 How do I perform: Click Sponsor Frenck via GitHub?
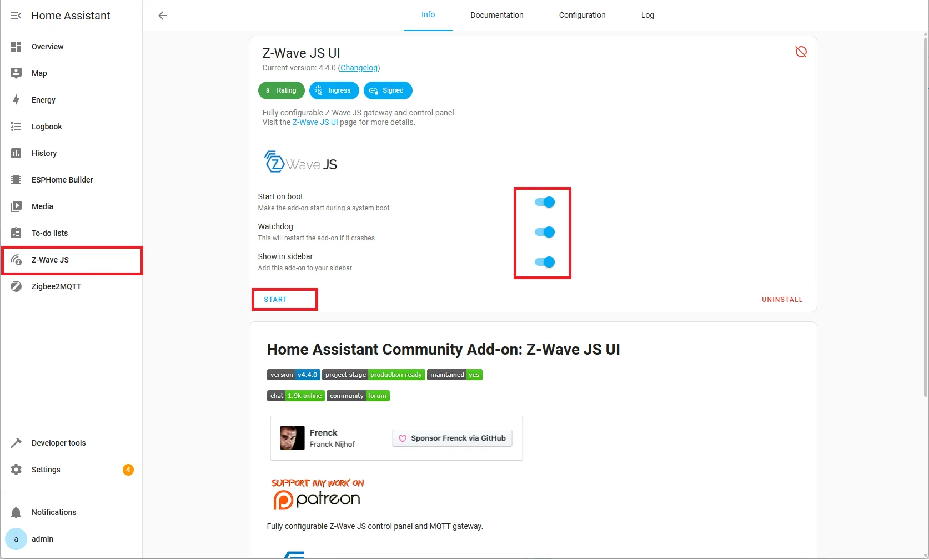pyautogui.click(x=451, y=438)
